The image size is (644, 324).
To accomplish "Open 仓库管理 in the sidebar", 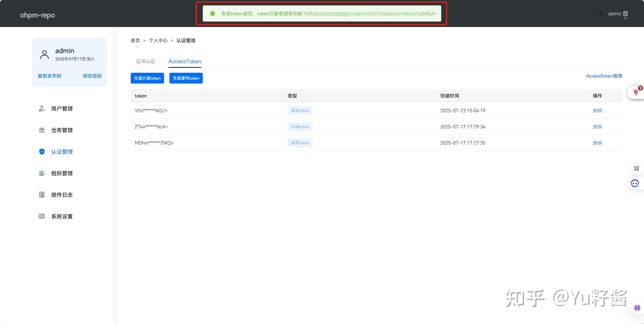I will pyautogui.click(x=62, y=130).
